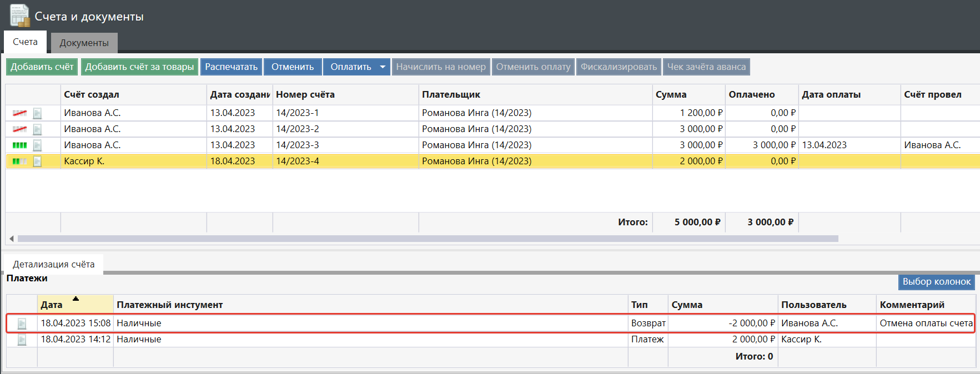Open the Детализация счёта tab

(x=53, y=264)
